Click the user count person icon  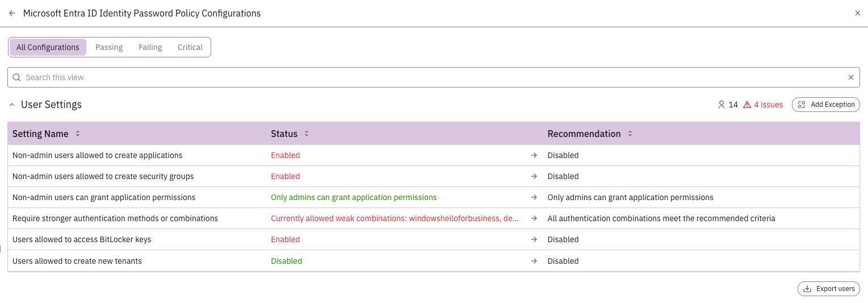pos(722,105)
